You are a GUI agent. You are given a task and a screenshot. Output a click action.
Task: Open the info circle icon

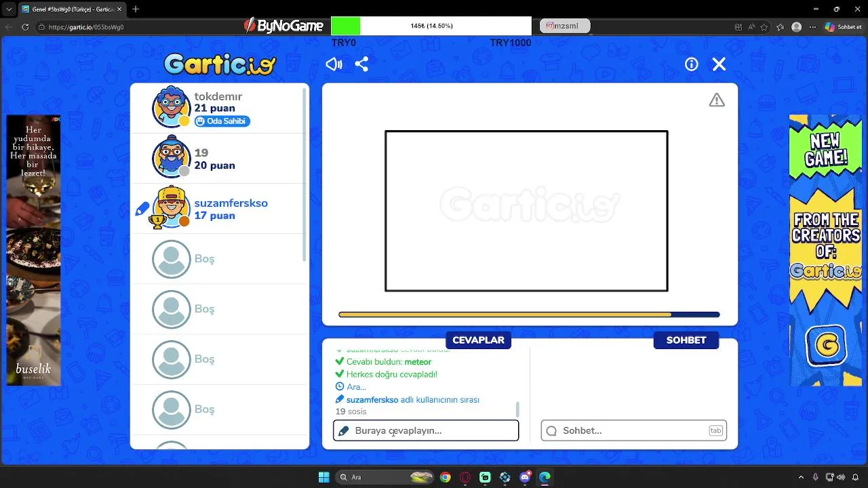click(x=692, y=64)
